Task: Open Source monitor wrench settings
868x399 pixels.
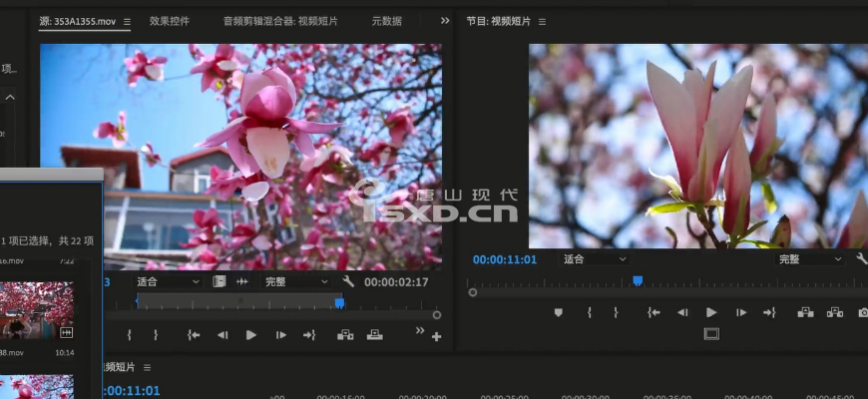Action: tap(348, 281)
